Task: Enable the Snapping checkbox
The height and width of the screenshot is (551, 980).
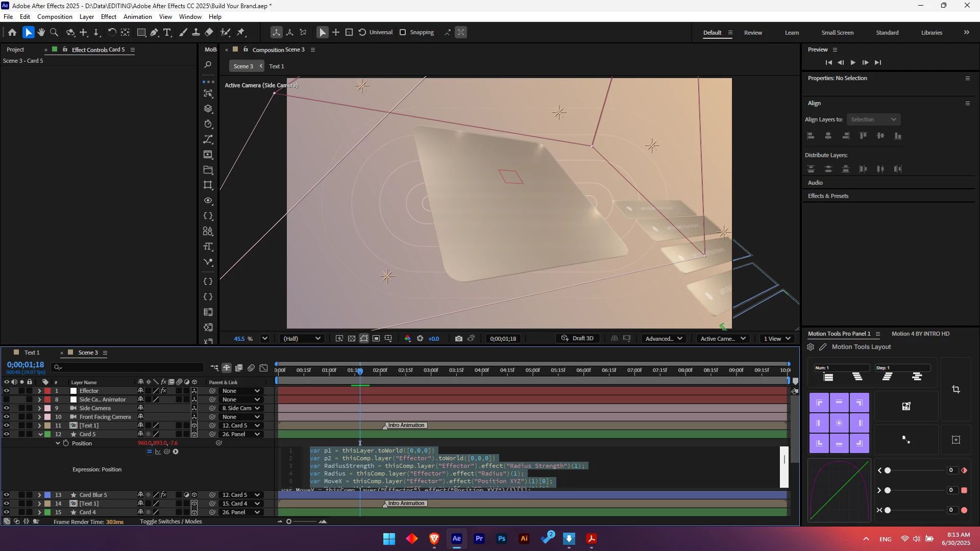Action: (x=403, y=32)
